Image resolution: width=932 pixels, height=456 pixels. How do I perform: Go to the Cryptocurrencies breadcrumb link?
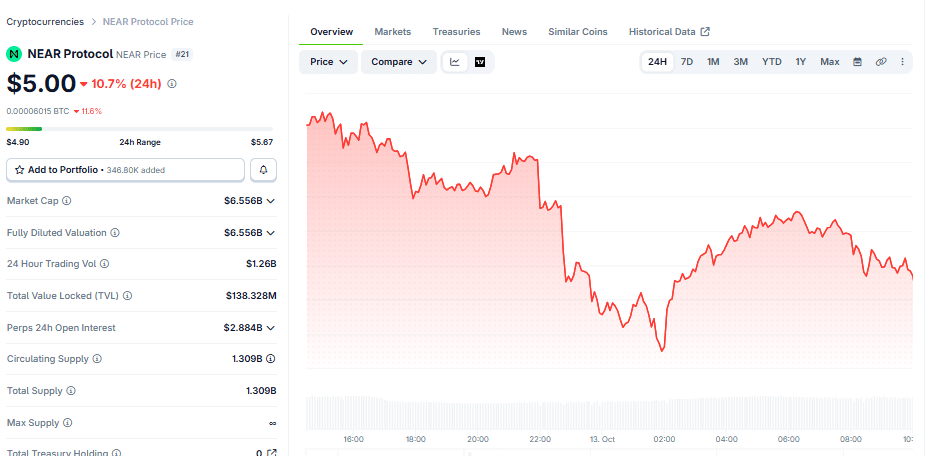(45, 22)
